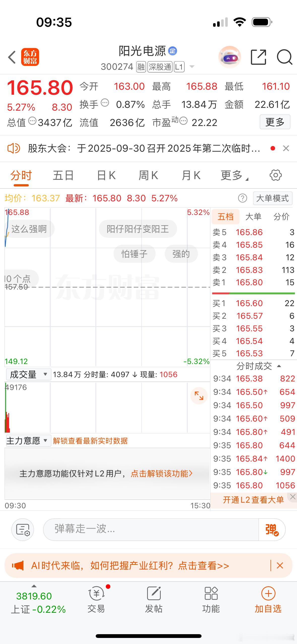Tap the 企 verified badge icon

coord(173,51)
